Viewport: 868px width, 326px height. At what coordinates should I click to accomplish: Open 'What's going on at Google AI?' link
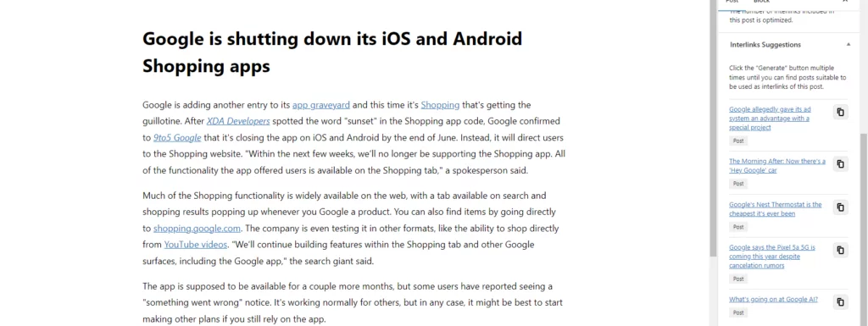(x=773, y=300)
